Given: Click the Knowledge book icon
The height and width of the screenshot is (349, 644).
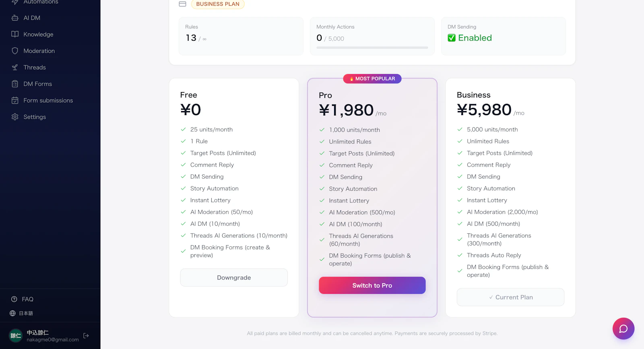Looking at the screenshot, I should (x=15, y=34).
